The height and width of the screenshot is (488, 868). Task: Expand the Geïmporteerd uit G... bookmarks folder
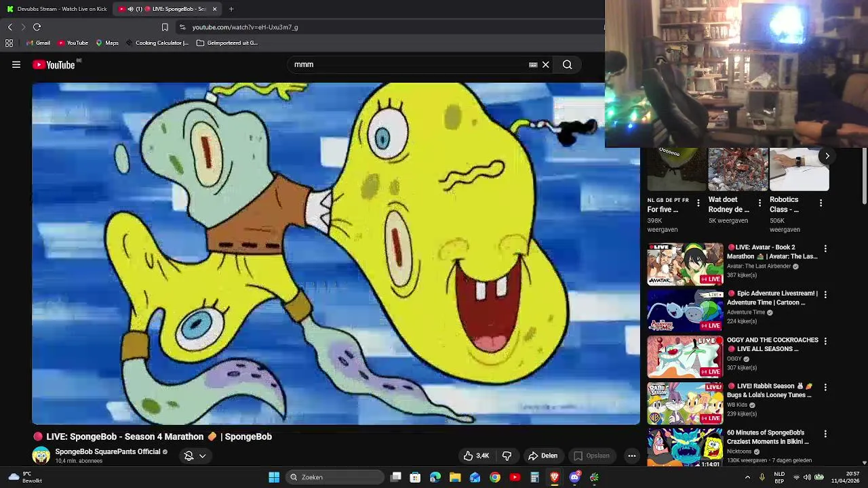pos(226,43)
